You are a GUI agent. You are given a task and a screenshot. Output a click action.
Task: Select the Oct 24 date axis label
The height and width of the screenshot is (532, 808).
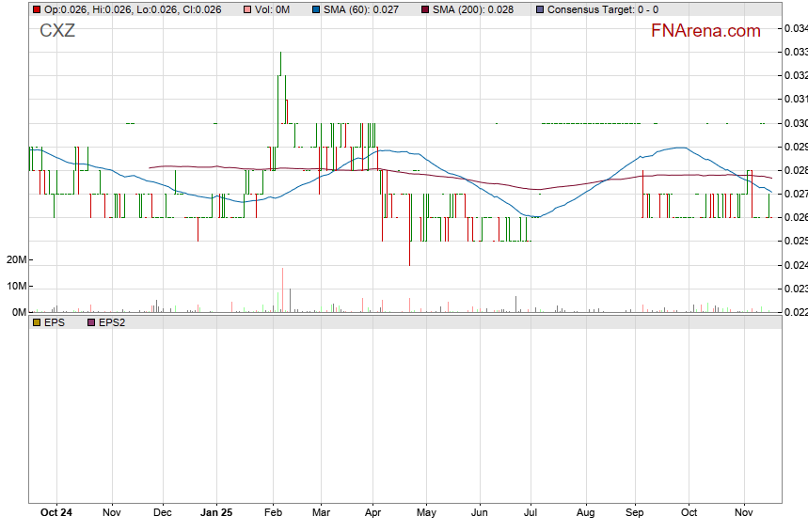(56, 513)
